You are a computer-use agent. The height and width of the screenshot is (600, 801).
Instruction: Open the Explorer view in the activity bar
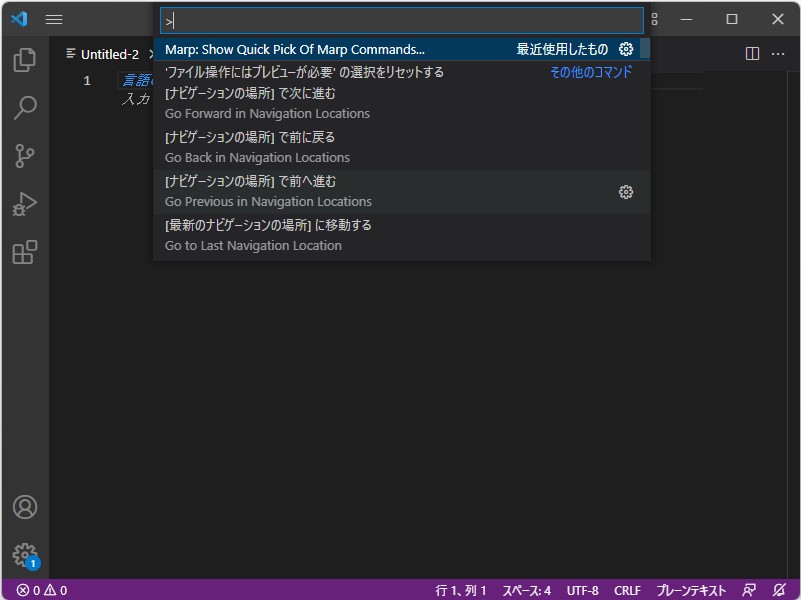tap(26, 60)
